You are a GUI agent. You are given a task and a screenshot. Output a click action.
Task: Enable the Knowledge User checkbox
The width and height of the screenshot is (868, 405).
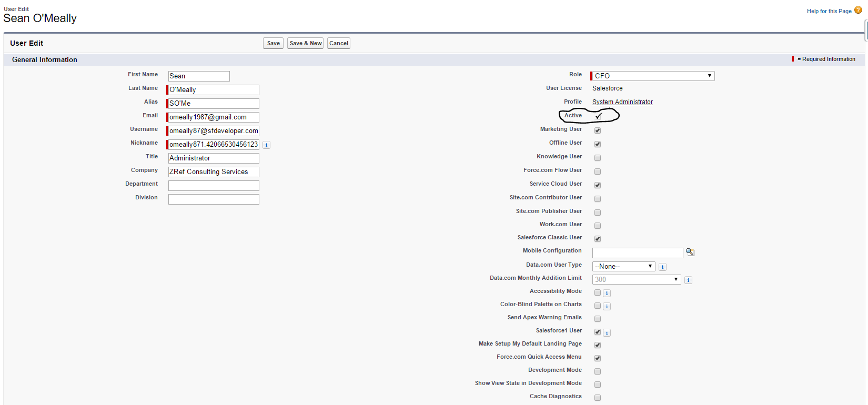[598, 158]
